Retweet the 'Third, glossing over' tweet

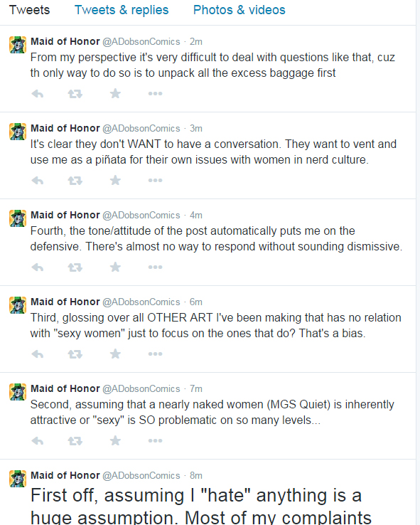[x=75, y=354]
